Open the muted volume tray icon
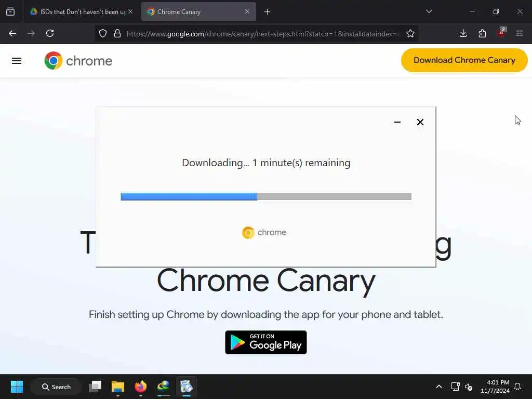The image size is (532, 399). [469, 387]
